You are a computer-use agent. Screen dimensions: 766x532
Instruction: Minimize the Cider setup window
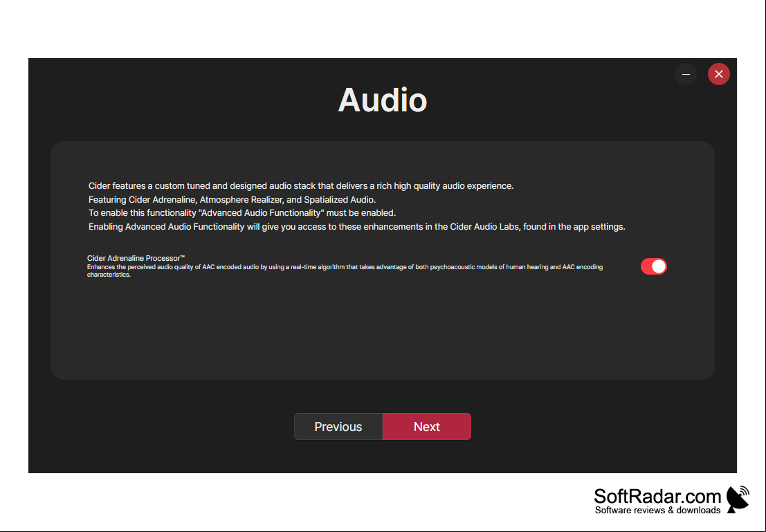686,74
